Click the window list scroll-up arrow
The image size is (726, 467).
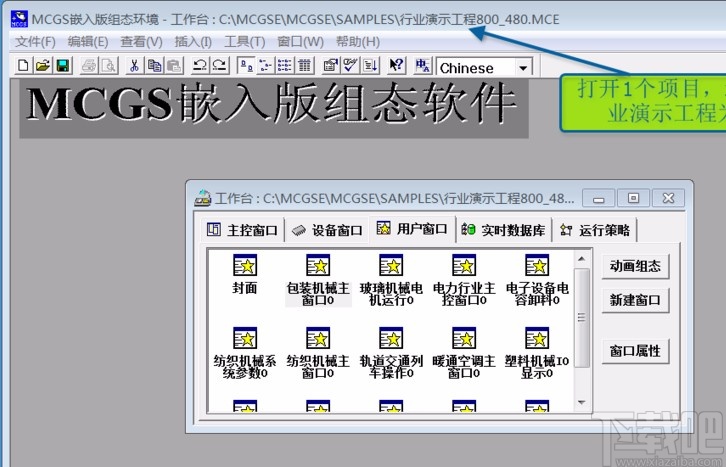point(582,259)
